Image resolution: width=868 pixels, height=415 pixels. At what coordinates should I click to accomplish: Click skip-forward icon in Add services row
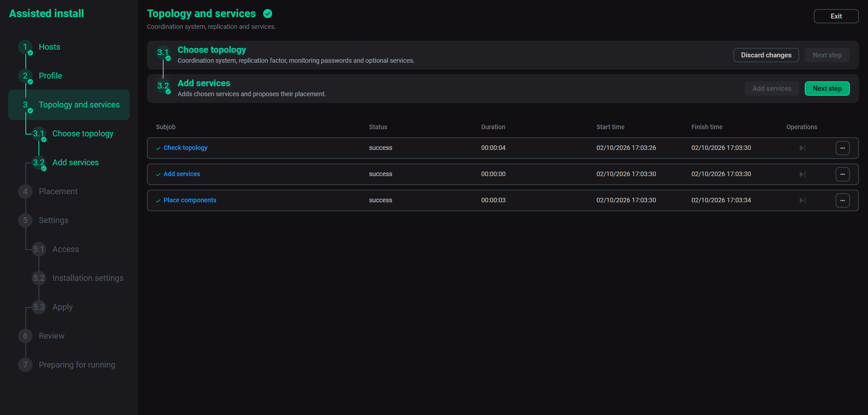click(x=802, y=174)
